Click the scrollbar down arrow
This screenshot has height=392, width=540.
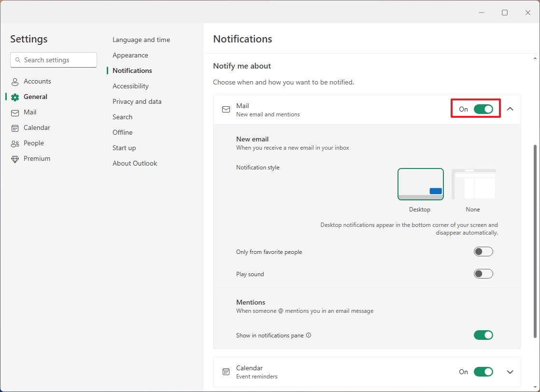[x=535, y=388]
